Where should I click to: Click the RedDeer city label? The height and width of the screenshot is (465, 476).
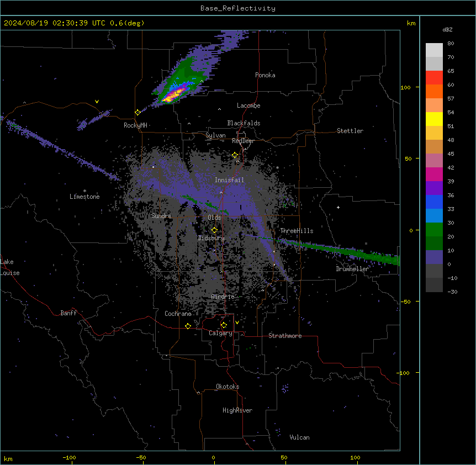click(243, 141)
